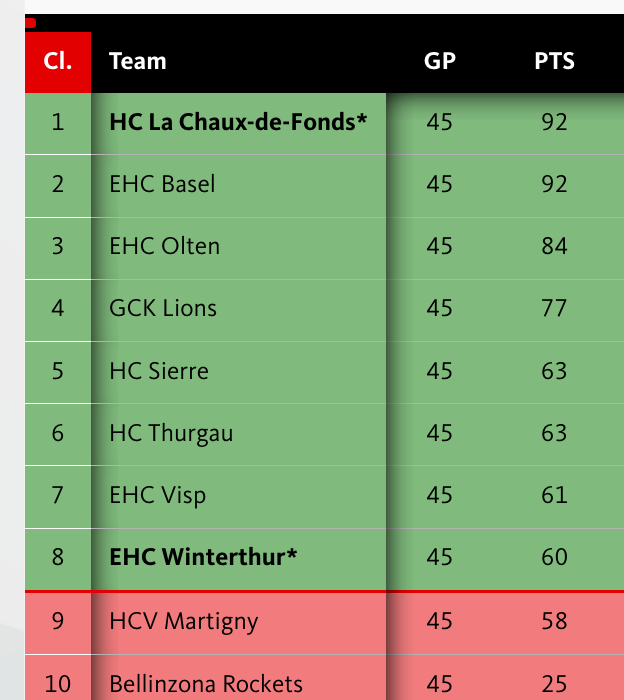Open the EHC Basel team link
Image resolution: width=624 pixels, height=700 pixels.
coord(162,184)
